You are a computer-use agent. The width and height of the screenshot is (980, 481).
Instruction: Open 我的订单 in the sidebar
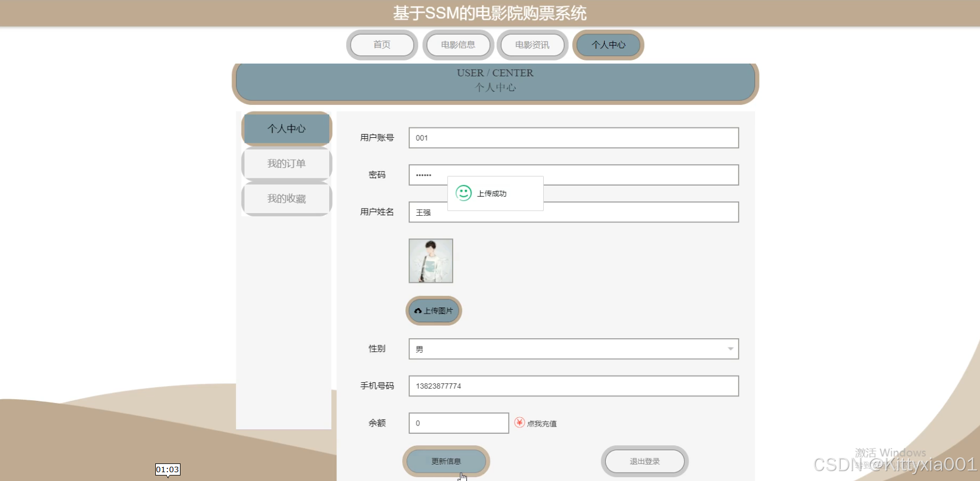pyautogui.click(x=286, y=164)
